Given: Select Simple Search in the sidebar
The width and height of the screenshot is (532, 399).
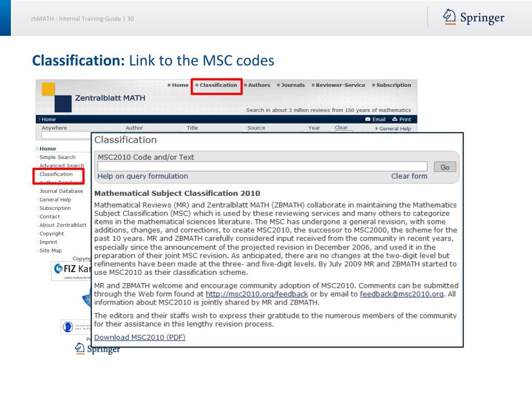Looking at the screenshot, I should [57, 157].
